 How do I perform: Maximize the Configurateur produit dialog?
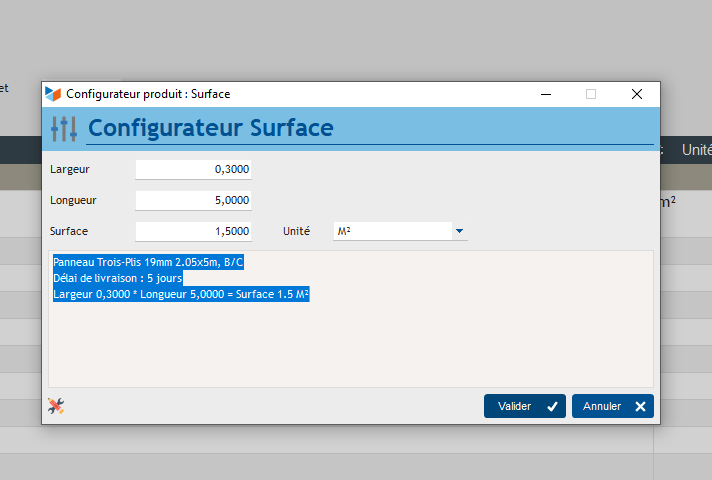[591, 94]
